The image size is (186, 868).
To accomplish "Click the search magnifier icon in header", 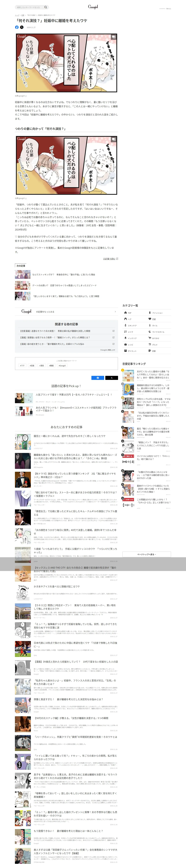I will click(46, 7).
